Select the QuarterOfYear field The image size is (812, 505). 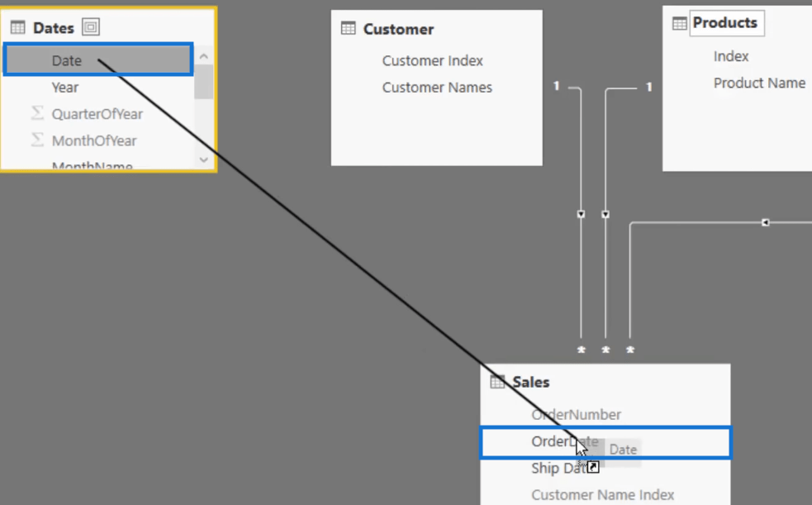click(98, 114)
